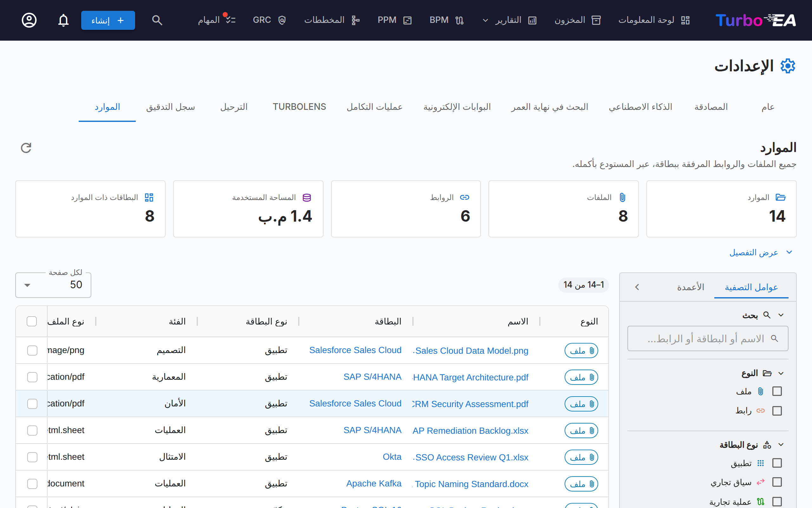812x508 pixels.
Task: Open the لكل صفحة 50 dropdown
Action: pos(53,285)
